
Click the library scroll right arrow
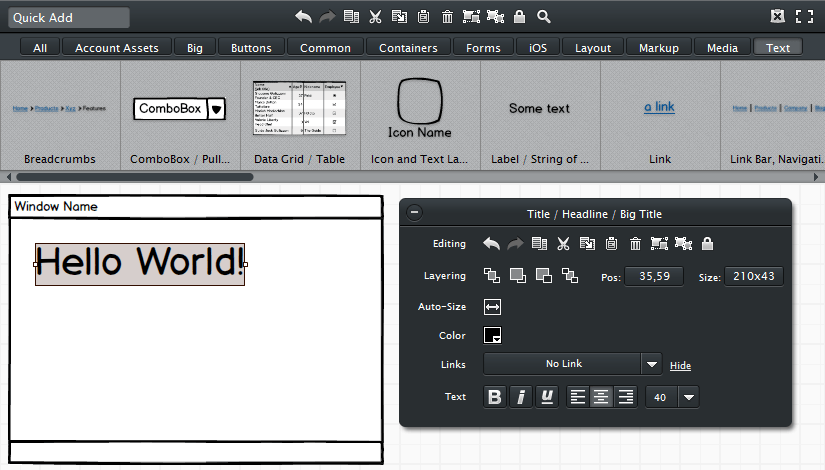[x=816, y=177]
